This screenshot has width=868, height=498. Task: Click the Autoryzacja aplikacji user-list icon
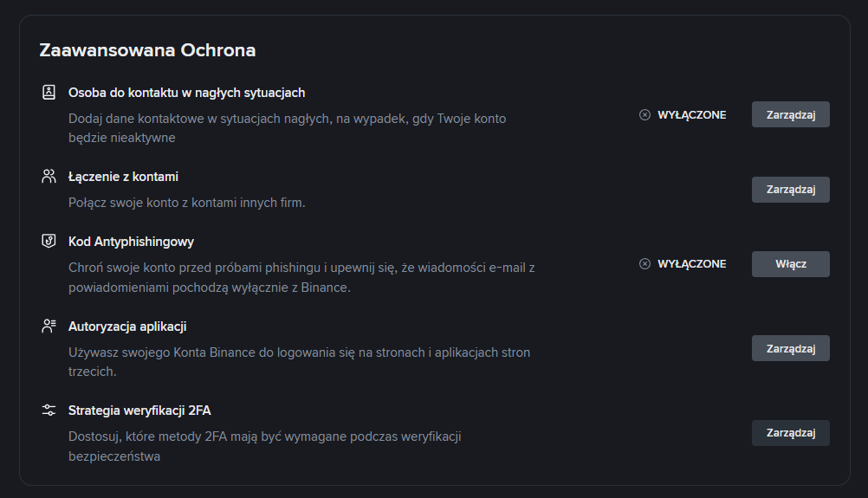tap(49, 326)
